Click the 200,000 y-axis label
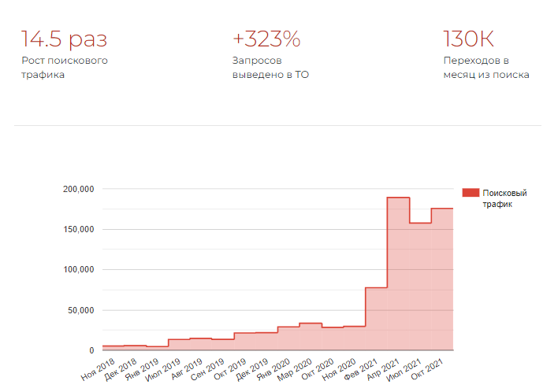558x392 pixels. click(79, 189)
